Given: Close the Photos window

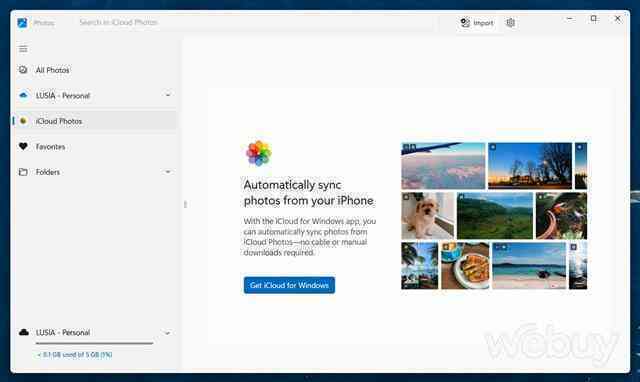Looking at the screenshot, I should click(x=618, y=19).
